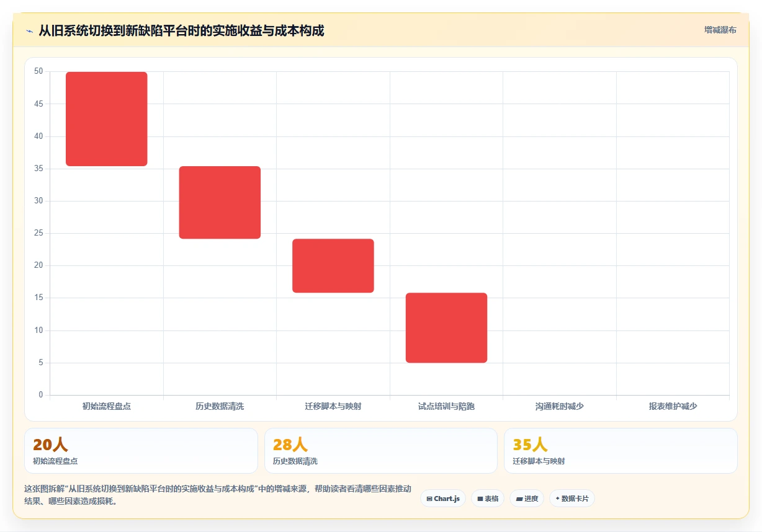Select the red bar for 历史数据清洗
762x532 pixels.
(x=220, y=202)
